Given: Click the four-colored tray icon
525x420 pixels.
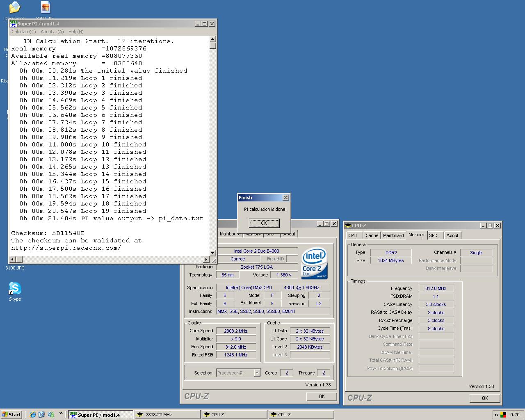Looking at the screenshot, I should (x=503, y=415).
